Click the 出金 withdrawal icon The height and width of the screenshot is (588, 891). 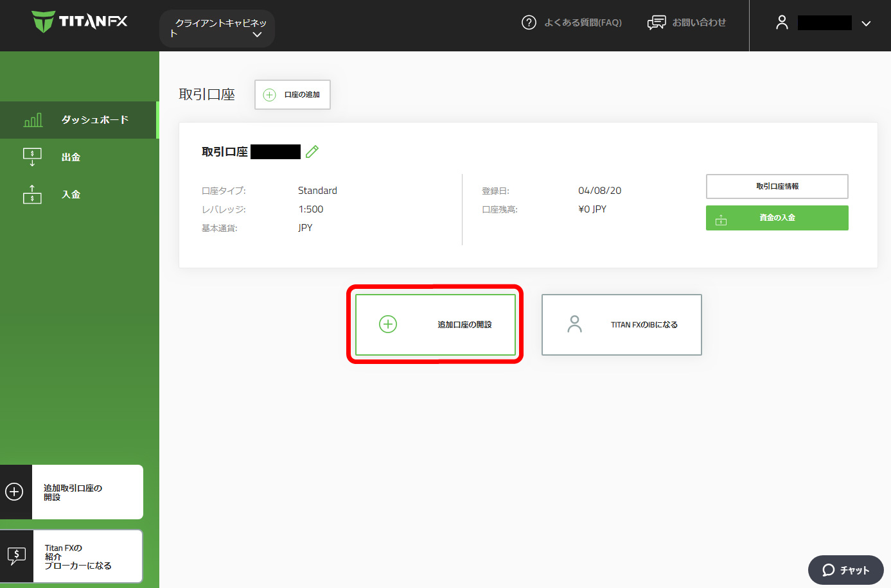coord(32,157)
